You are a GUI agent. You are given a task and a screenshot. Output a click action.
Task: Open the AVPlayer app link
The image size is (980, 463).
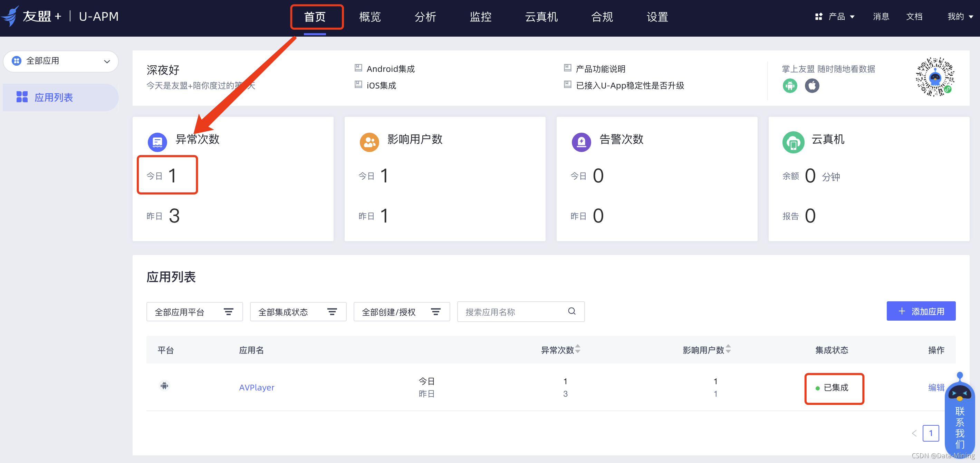tap(257, 387)
